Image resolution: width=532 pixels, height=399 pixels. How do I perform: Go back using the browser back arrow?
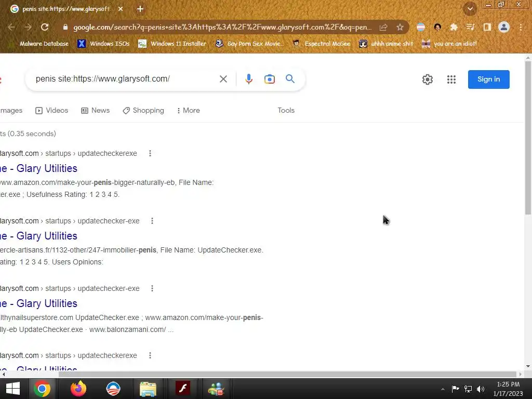point(11,27)
